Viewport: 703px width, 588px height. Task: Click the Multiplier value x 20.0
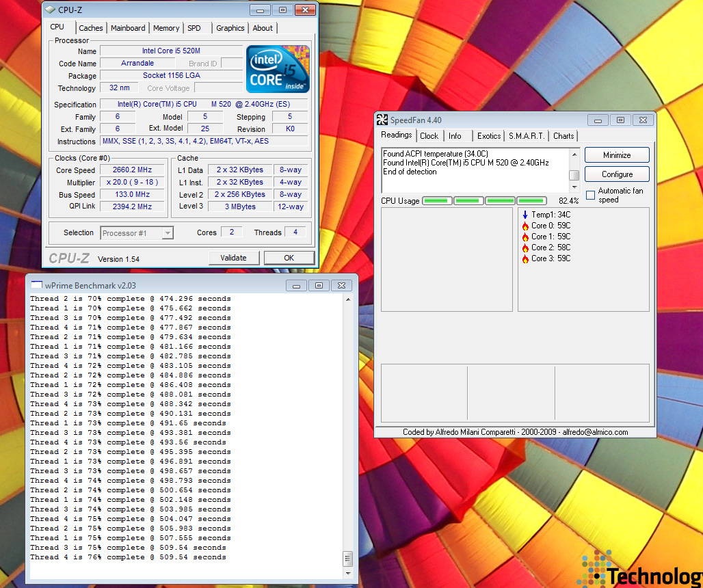tap(132, 182)
